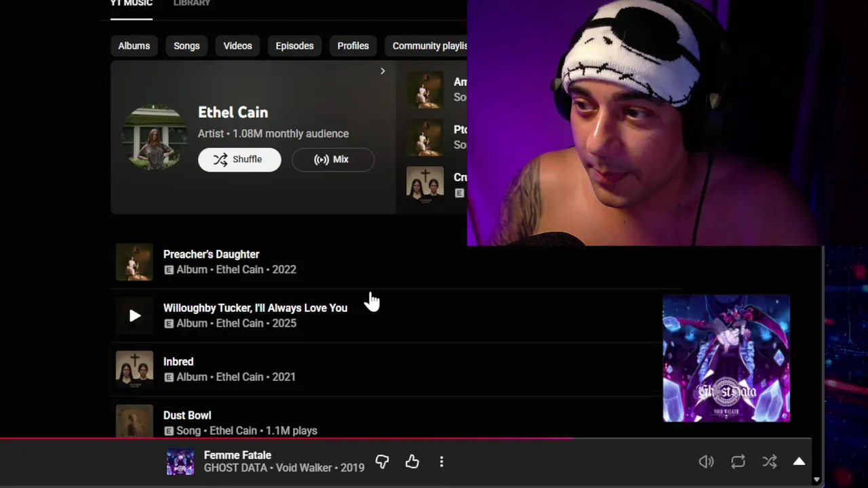Click the player volume speaker icon
Image resolution: width=868 pixels, height=488 pixels.
click(x=706, y=462)
